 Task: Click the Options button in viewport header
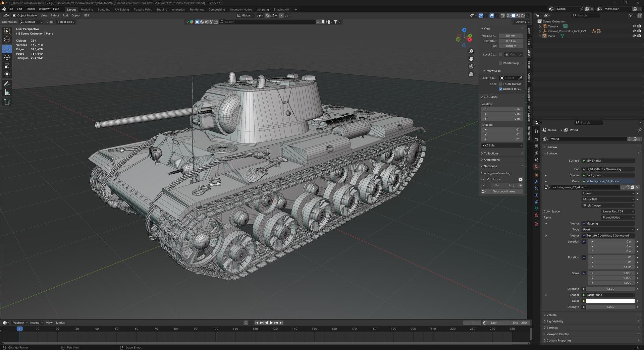point(522,22)
